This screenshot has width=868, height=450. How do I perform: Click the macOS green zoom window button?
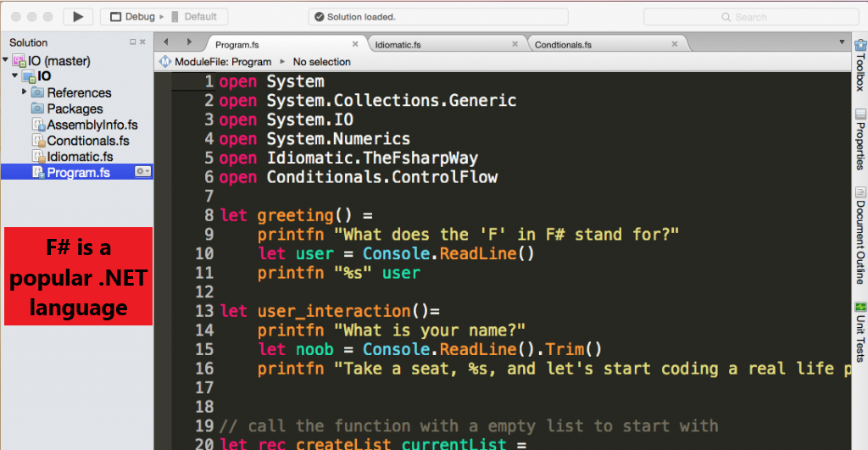(x=48, y=17)
